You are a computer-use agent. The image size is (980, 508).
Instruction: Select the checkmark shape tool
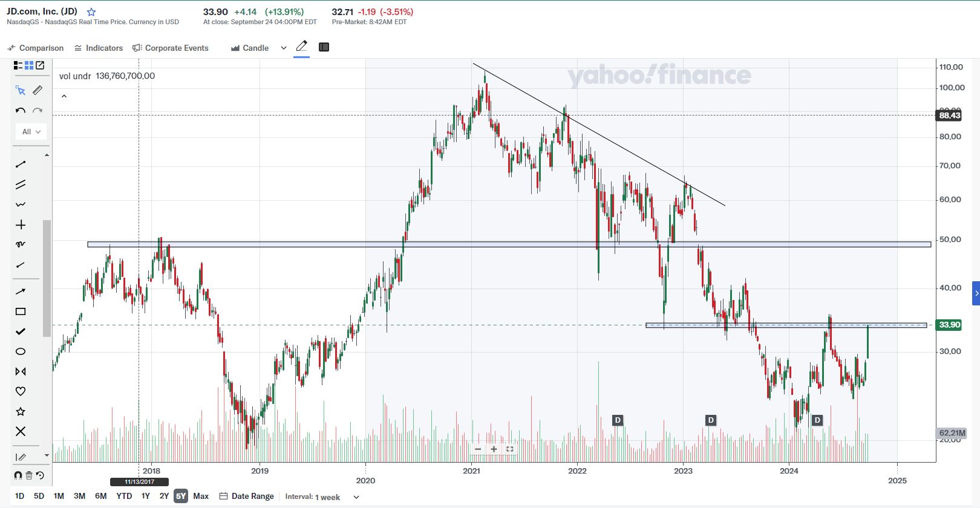[x=21, y=331]
